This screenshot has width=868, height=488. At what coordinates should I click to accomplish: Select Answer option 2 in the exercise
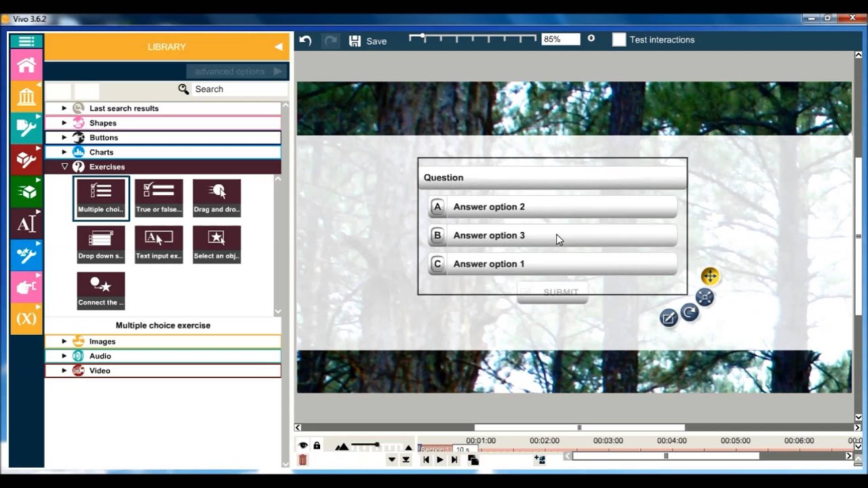click(x=553, y=207)
